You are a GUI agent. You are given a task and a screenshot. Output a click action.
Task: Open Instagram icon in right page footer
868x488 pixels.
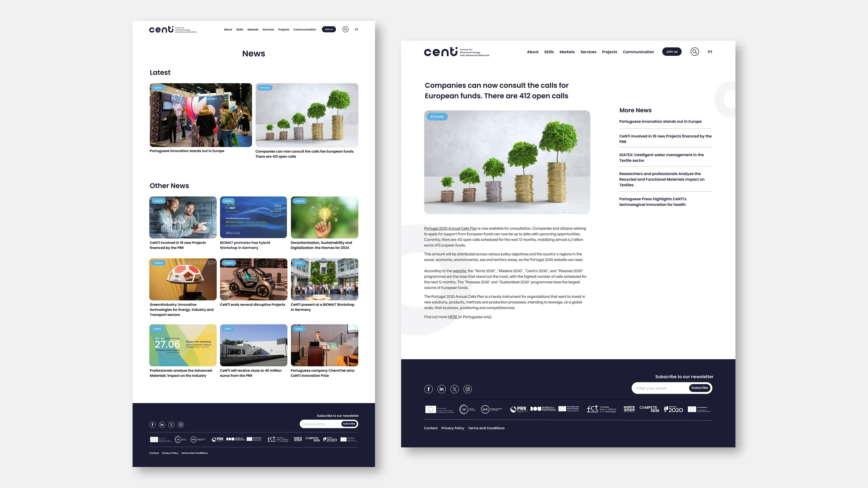(468, 389)
